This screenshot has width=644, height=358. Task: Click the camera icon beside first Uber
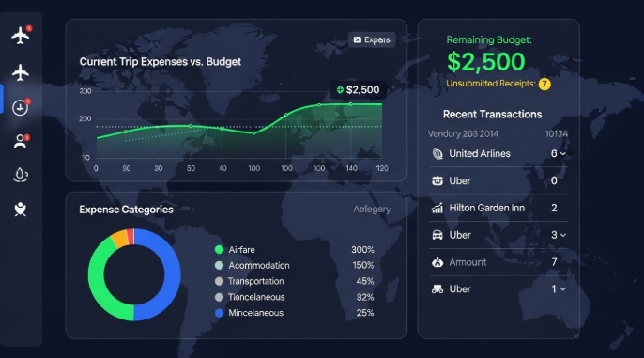point(437,180)
